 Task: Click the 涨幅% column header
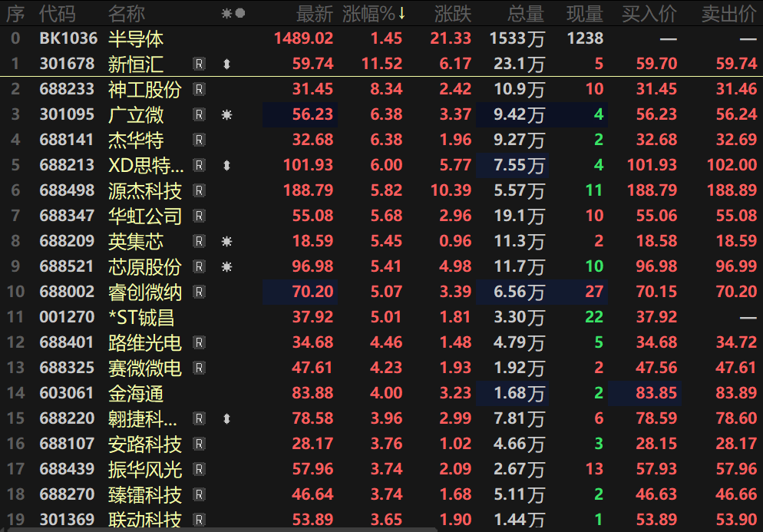[x=374, y=14]
